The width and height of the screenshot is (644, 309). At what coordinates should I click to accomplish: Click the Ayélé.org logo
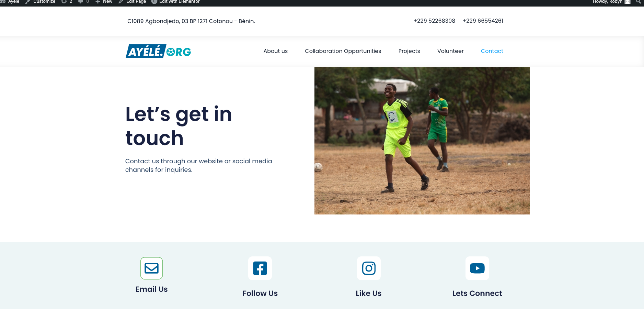pyautogui.click(x=158, y=51)
